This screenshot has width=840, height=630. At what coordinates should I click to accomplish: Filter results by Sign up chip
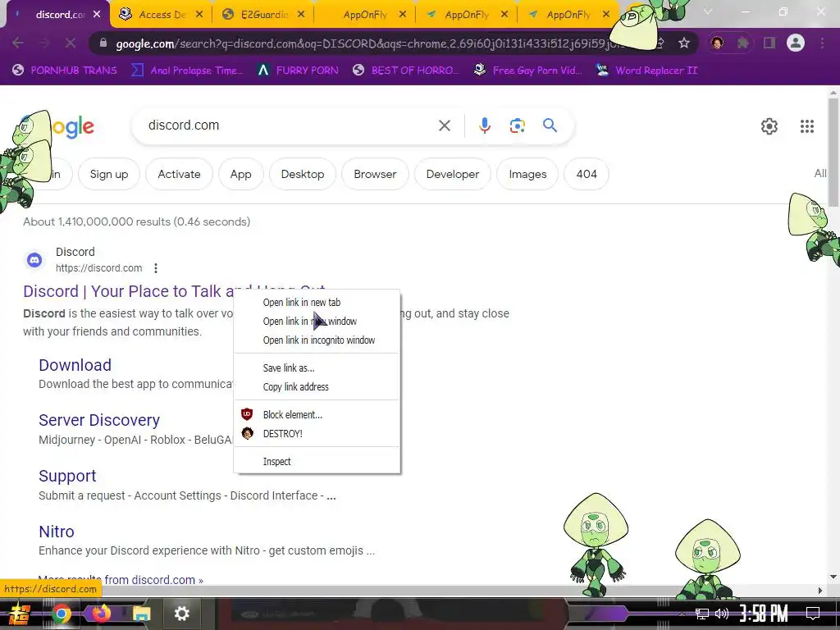point(109,174)
